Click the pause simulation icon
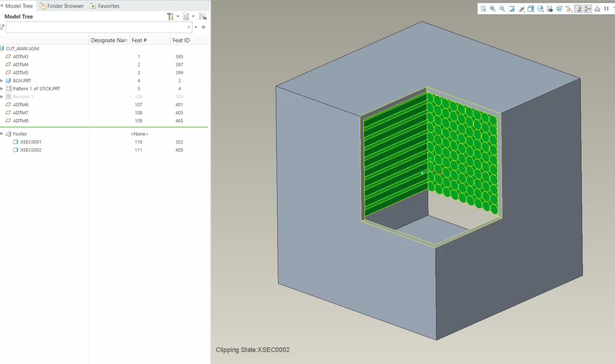 [606, 9]
